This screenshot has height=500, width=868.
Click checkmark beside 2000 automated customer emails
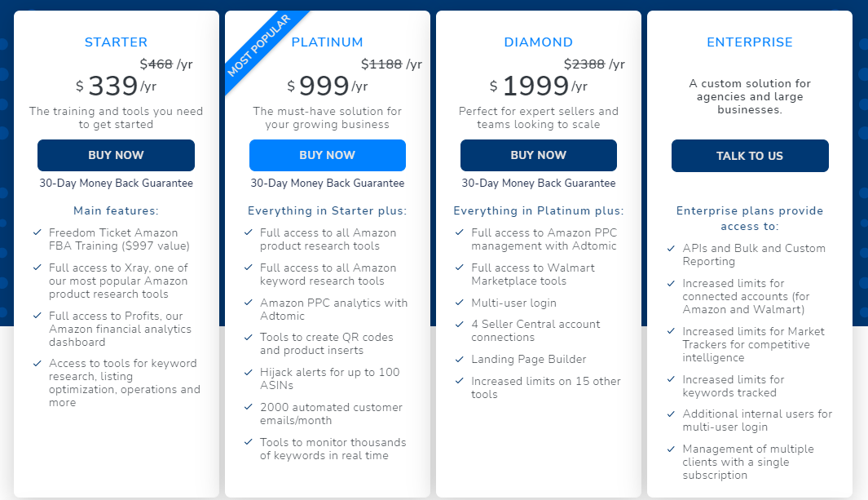tap(248, 407)
